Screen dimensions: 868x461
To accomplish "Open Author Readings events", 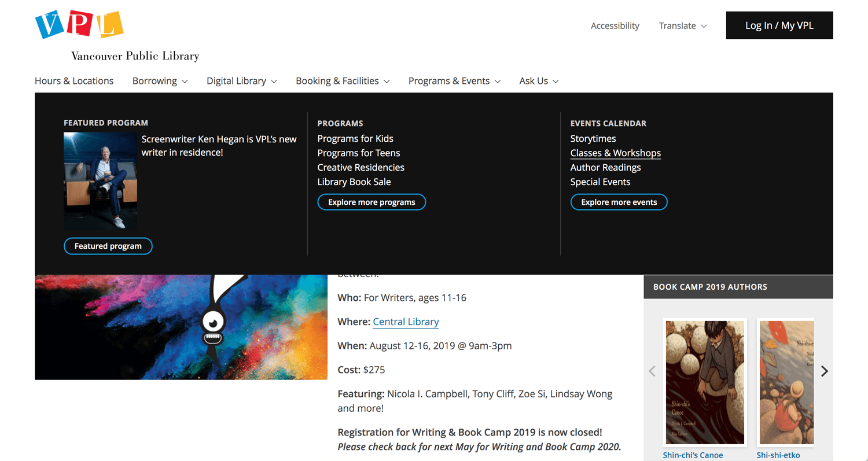I will pyautogui.click(x=606, y=168).
